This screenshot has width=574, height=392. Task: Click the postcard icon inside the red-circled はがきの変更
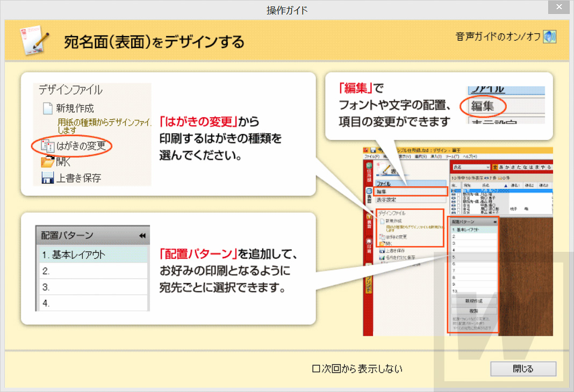pos(48,146)
